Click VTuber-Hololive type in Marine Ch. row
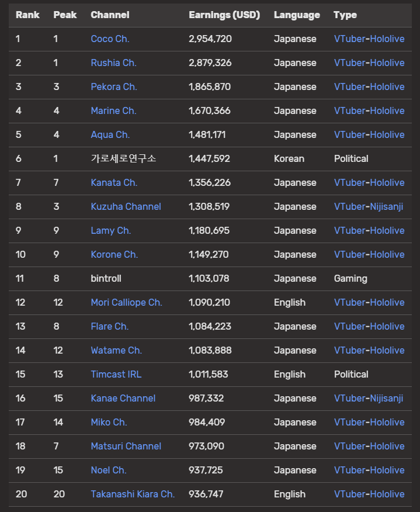 click(369, 110)
